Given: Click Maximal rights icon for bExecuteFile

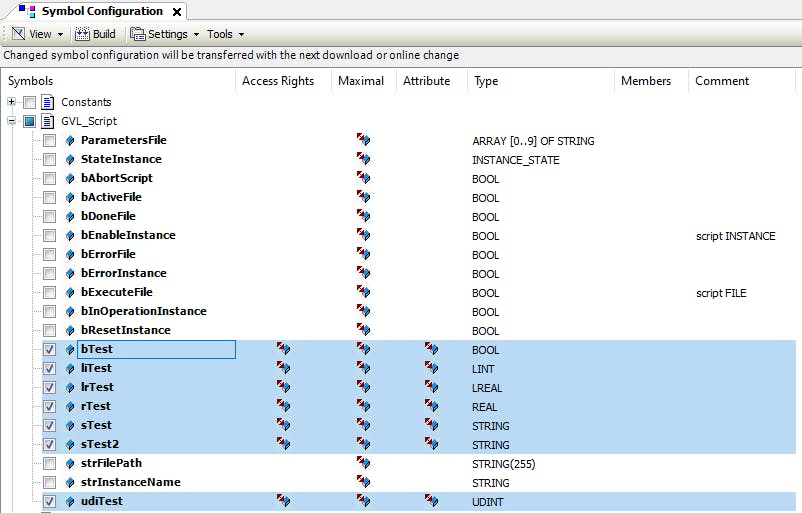Looking at the screenshot, I should click(363, 291).
